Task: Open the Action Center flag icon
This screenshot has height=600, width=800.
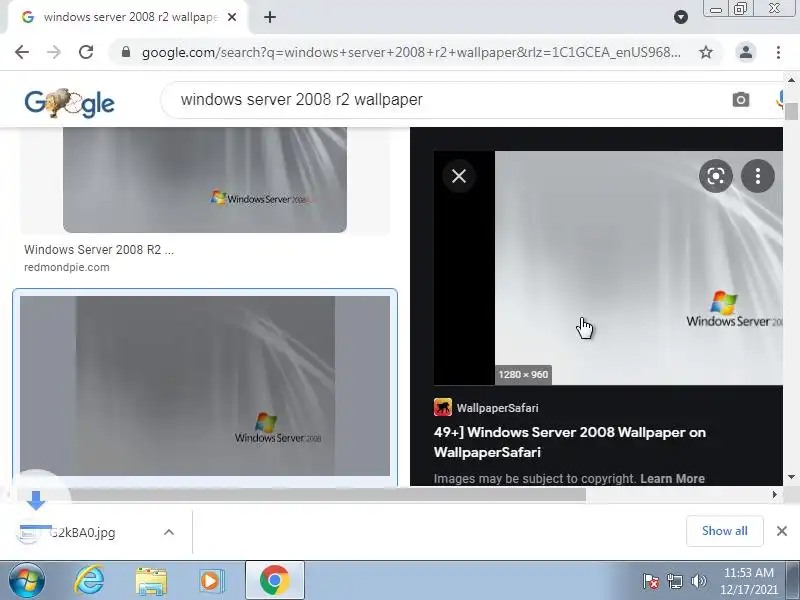Action: click(651, 581)
